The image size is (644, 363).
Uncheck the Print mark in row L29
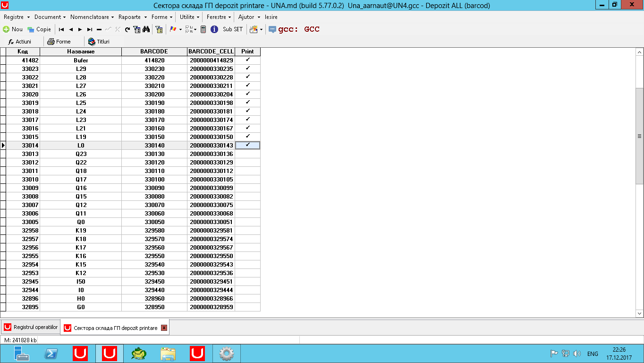(247, 69)
